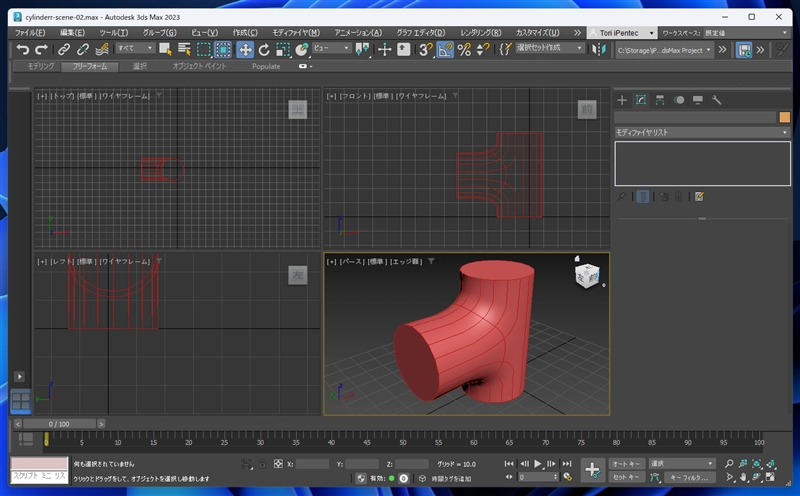800x496 pixels.
Task: Click the Redo arrow icon
Action: pos(41,49)
